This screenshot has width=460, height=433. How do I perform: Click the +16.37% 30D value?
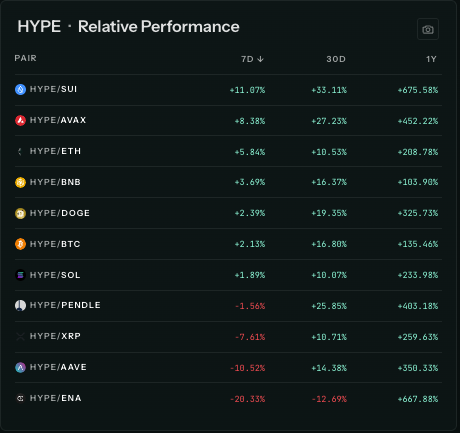pyautogui.click(x=329, y=182)
